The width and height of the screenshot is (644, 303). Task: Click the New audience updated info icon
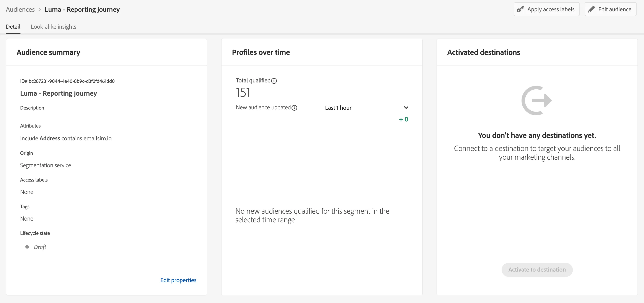[295, 108]
